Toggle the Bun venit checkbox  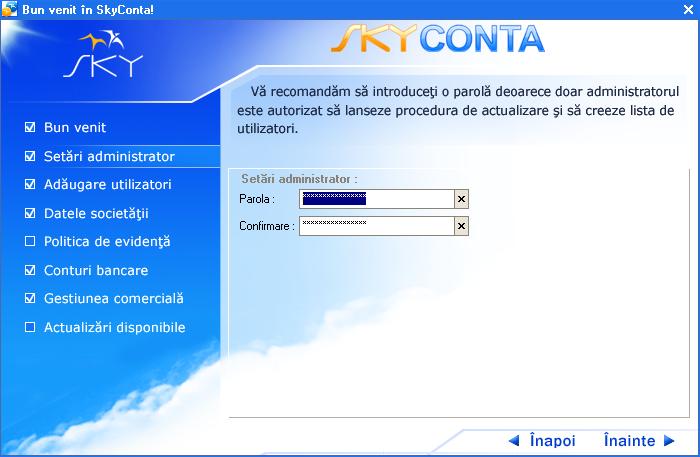30,128
